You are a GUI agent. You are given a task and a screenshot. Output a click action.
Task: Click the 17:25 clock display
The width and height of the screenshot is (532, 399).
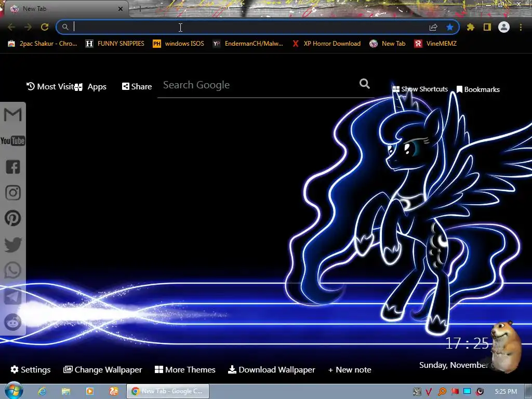[x=467, y=343]
